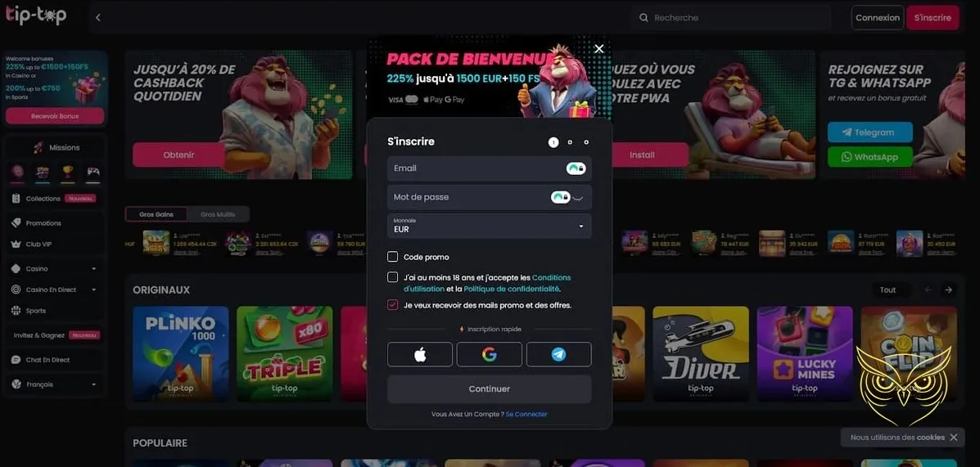This screenshot has width=980, height=467.
Task: Open the Politique de confidentialité link
Action: pos(511,289)
